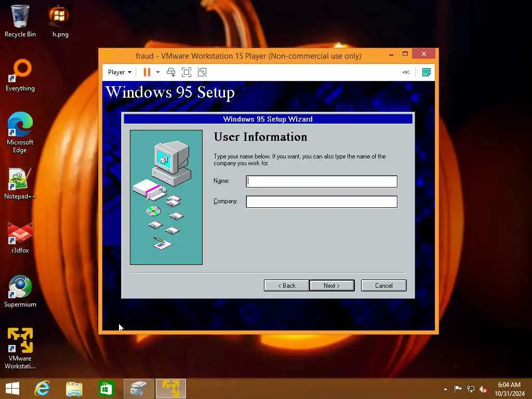Open File Explorer from taskbar
Screen dimensions: 532x399
pos(74,389)
